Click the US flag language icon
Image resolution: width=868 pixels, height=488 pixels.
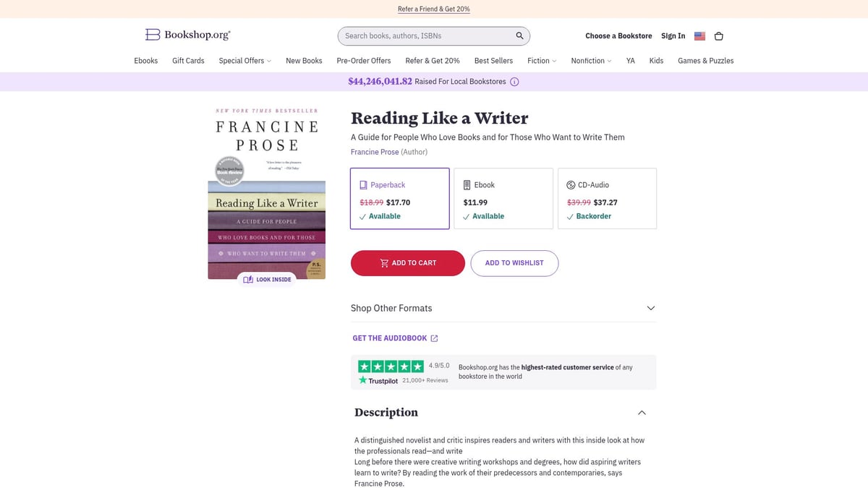tap(699, 35)
